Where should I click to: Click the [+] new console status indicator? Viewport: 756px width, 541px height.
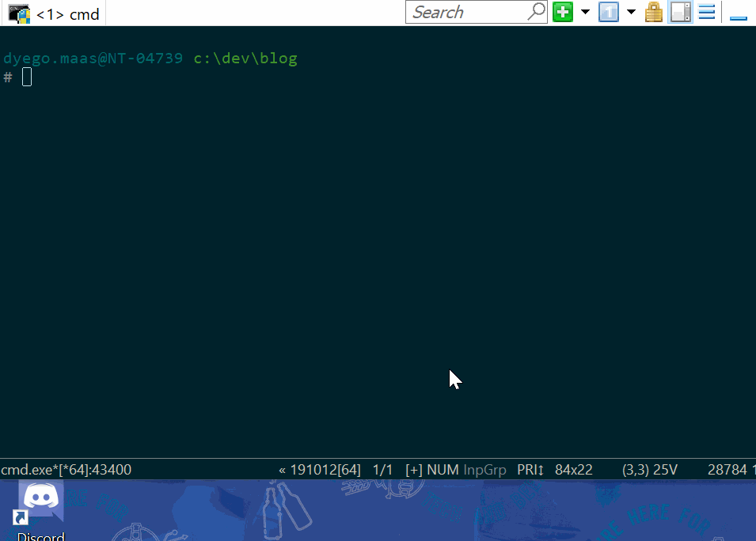tap(414, 470)
